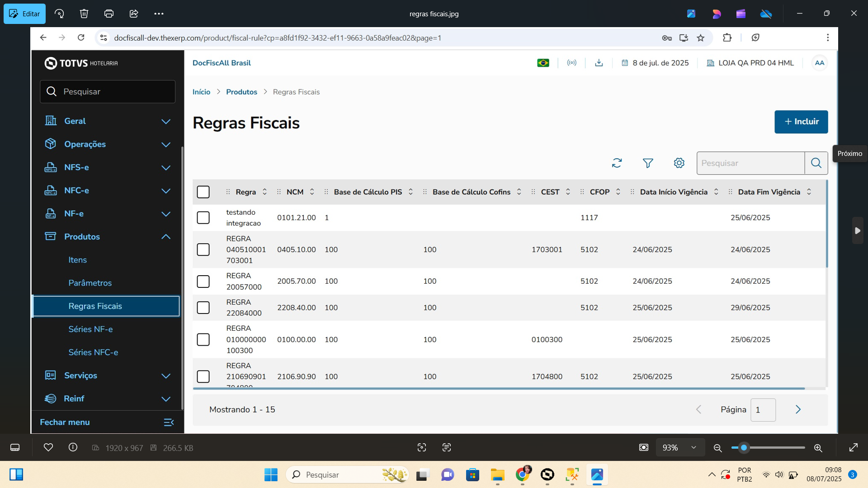868x488 pixels.
Task: Click Fechar menu collapse icon
Action: tap(169, 422)
